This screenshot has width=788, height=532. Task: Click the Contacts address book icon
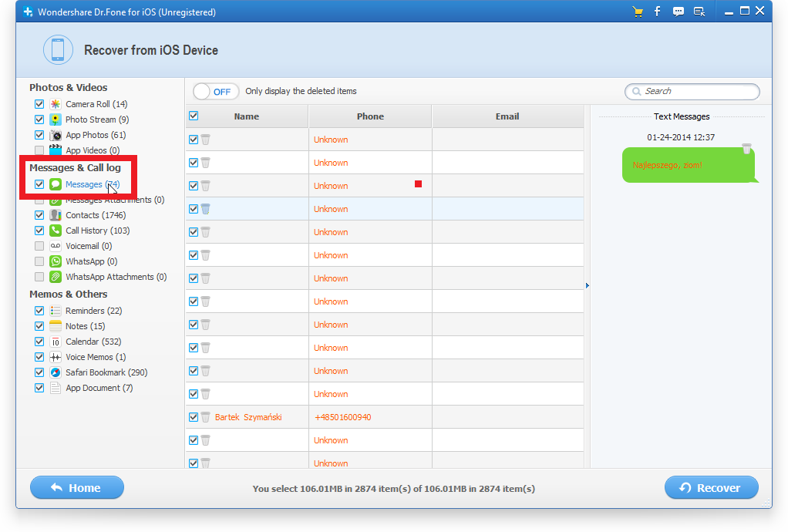[x=56, y=215]
